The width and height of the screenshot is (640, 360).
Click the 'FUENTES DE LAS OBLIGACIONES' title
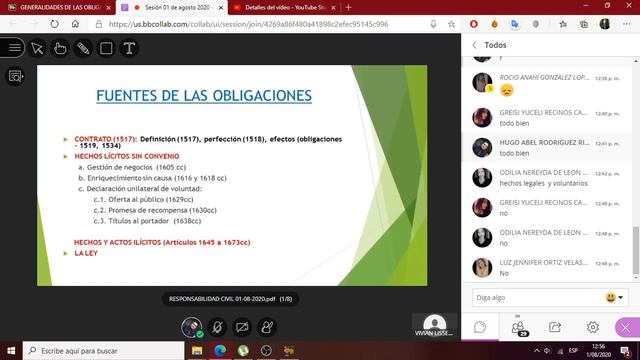point(204,96)
